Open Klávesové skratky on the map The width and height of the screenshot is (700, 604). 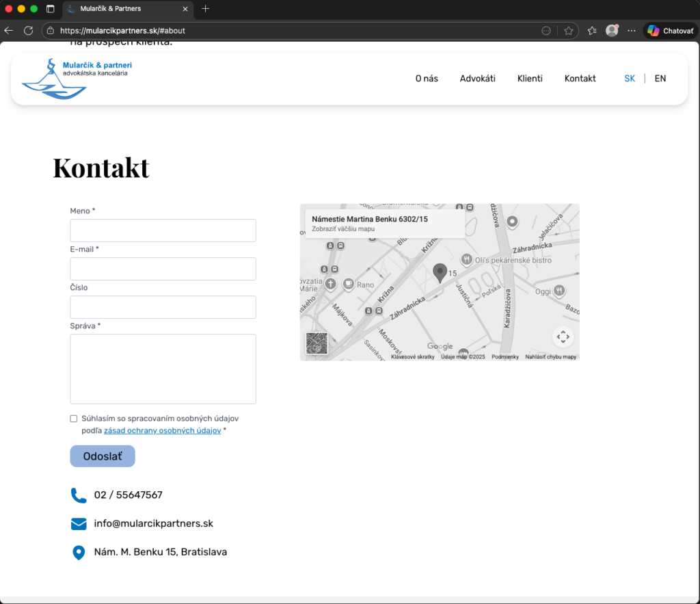pos(412,356)
